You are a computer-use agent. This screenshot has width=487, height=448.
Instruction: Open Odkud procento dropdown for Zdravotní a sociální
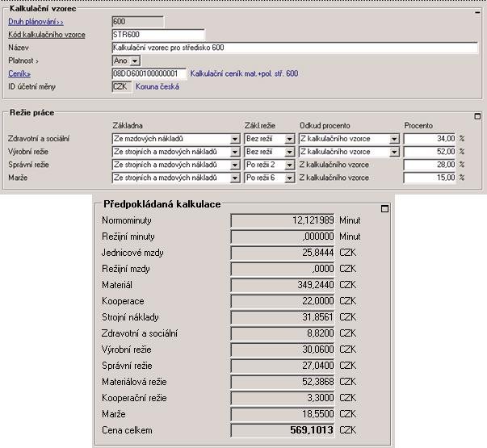[394, 139]
